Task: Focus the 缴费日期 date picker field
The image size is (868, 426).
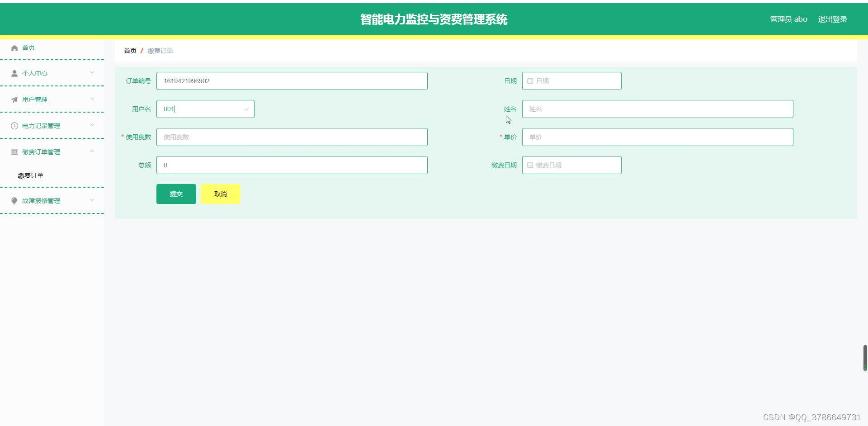Action: (572, 165)
